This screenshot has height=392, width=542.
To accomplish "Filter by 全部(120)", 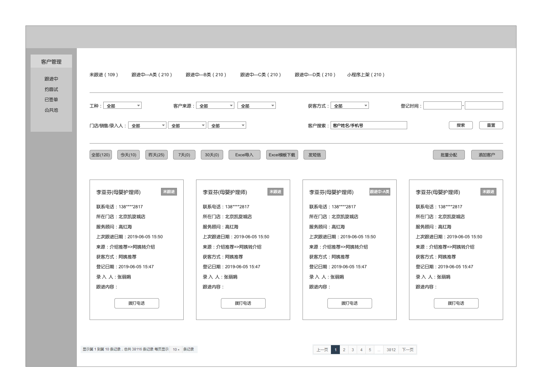I will coord(101,155).
